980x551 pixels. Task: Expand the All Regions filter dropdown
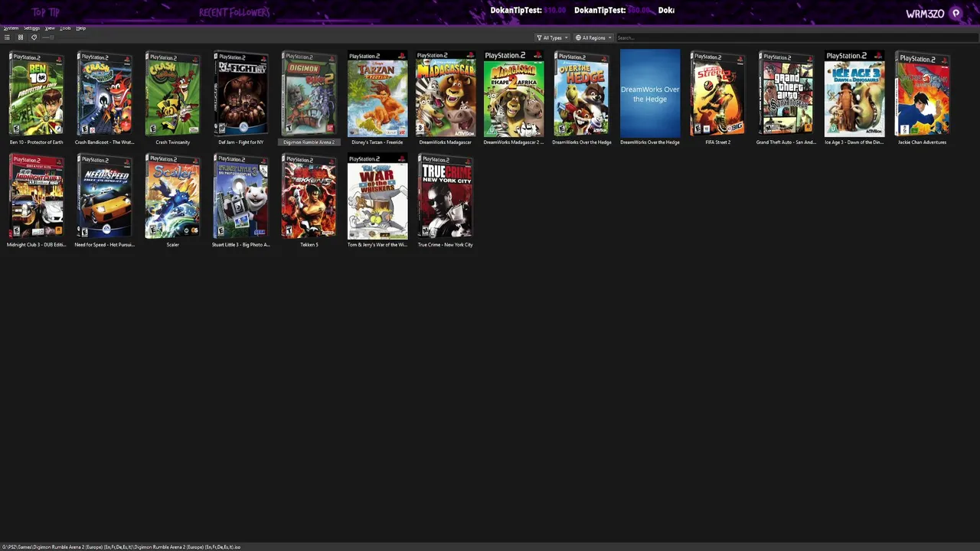coord(594,37)
